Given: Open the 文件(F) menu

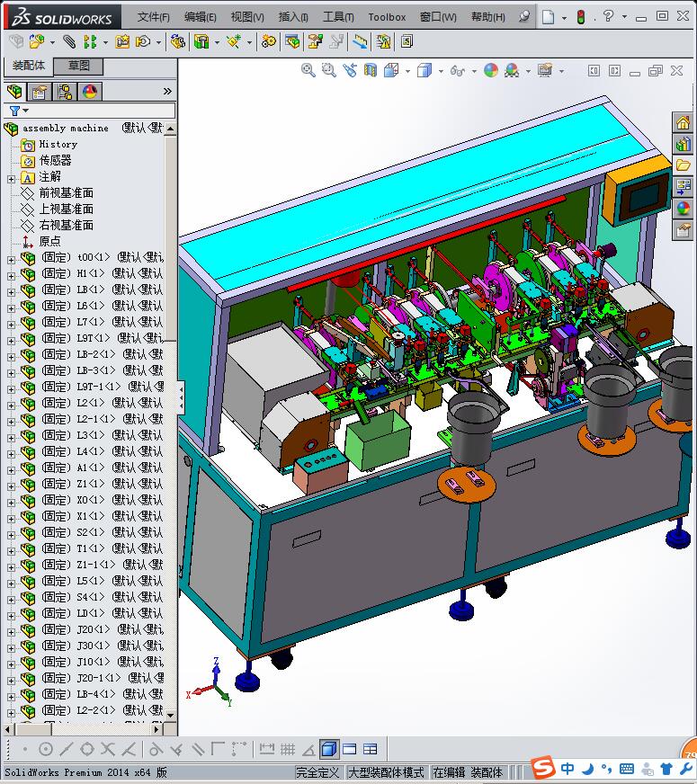Looking at the screenshot, I should [154, 17].
